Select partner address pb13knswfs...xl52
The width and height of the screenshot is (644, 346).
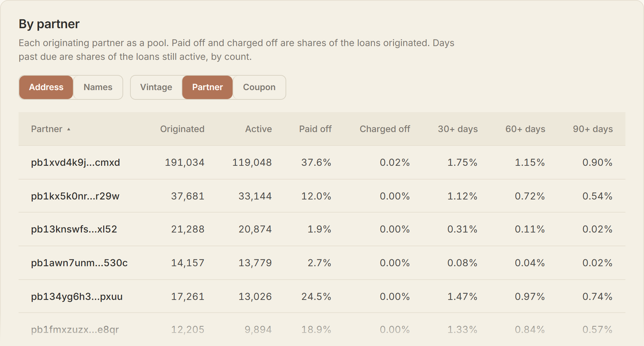pyautogui.click(x=74, y=229)
